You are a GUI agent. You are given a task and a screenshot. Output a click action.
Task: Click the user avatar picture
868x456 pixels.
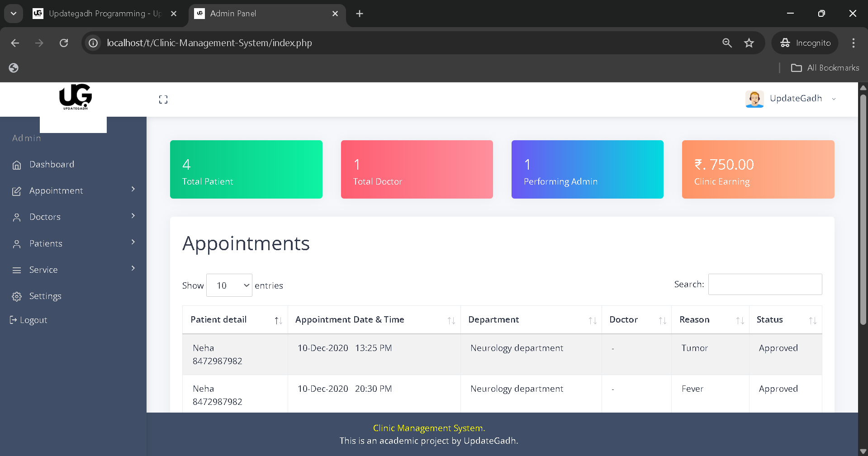754,99
